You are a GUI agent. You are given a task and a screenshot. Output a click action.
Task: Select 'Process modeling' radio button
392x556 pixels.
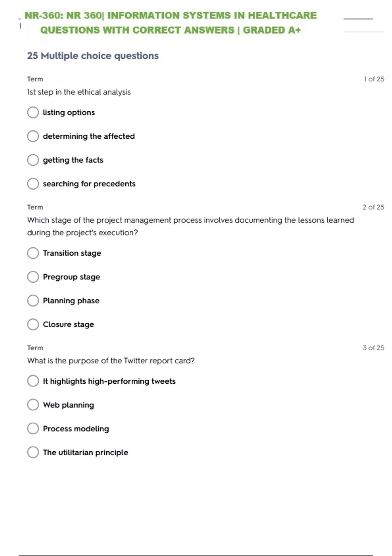click(33, 428)
